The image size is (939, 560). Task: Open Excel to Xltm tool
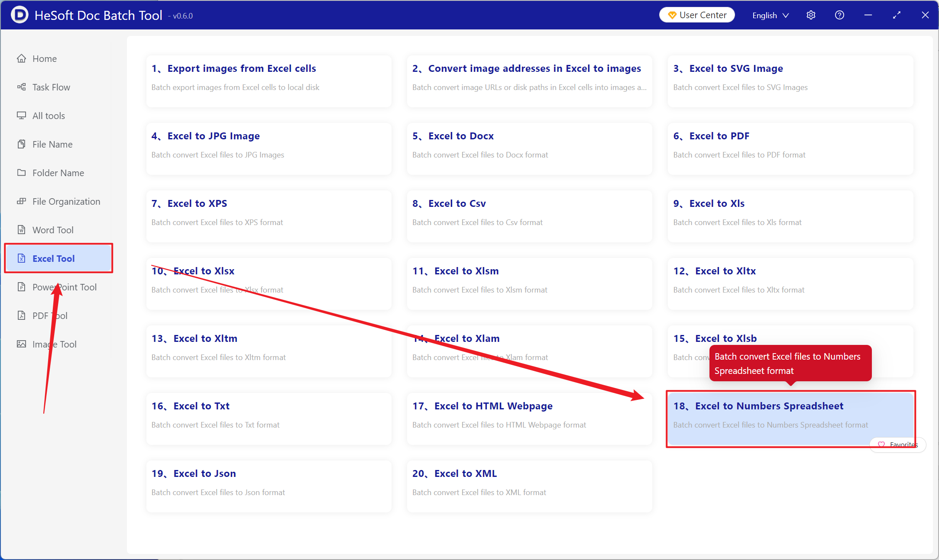269,351
